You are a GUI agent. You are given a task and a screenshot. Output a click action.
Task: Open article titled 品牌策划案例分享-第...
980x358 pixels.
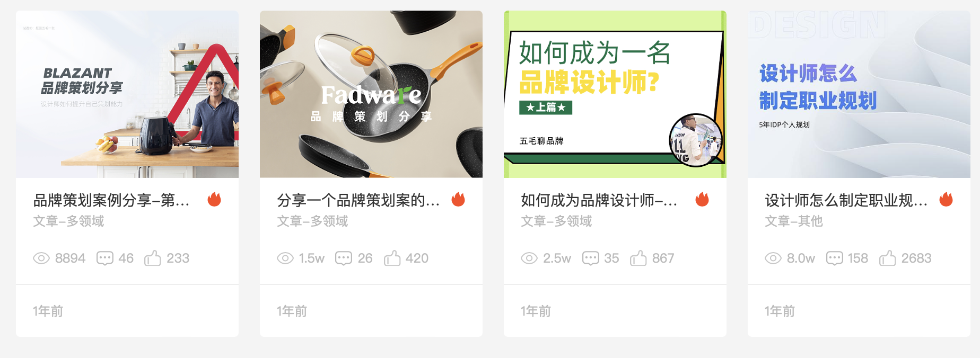[x=111, y=200]
